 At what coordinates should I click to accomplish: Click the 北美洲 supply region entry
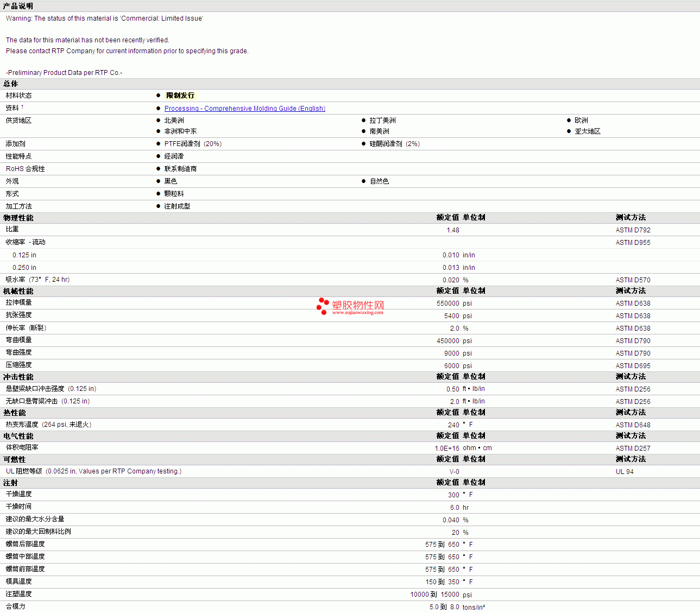coord(174,121)
